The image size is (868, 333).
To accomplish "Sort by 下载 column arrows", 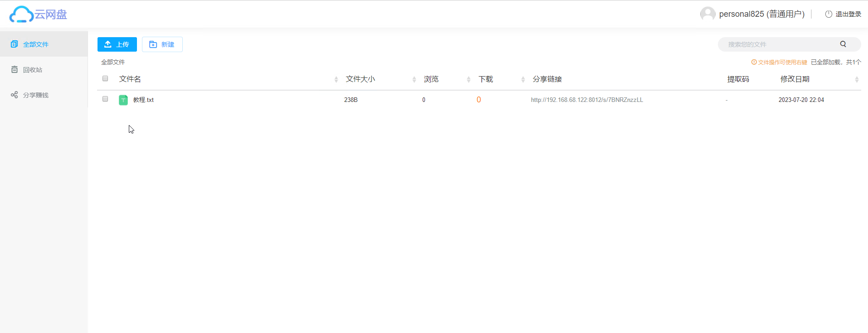I will tap(523, 79).
